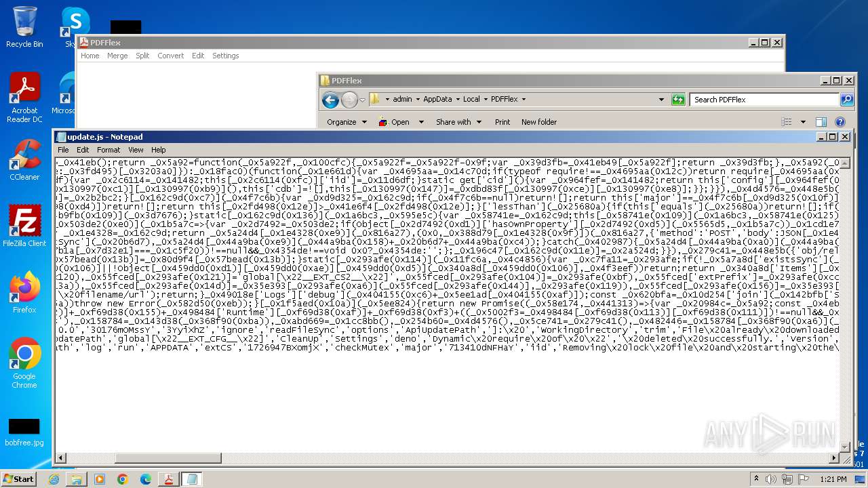
Task: Open recent pages dropdown next to Forward
Action: pyautogui.click(x=363, y=100)
